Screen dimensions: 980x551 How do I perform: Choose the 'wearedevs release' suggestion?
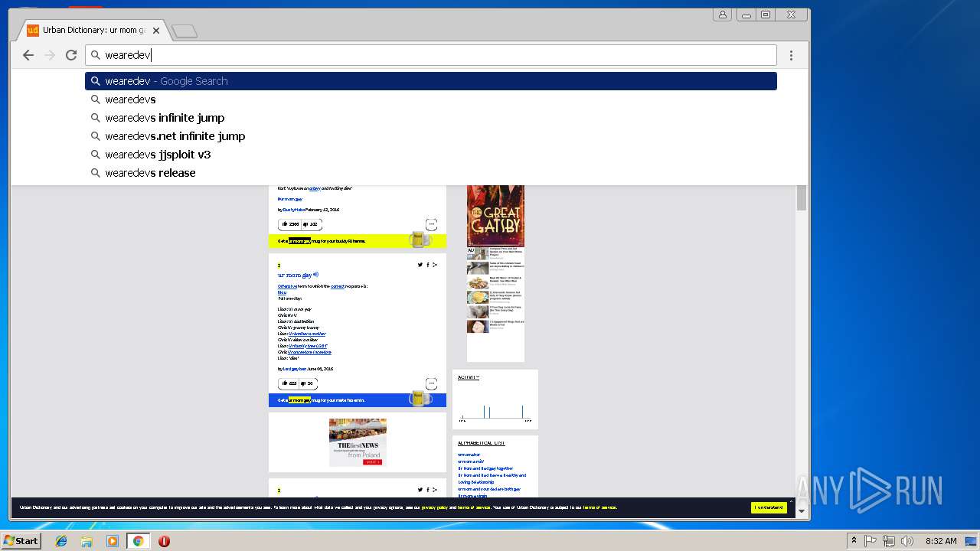pyautogui.click(x=431, y=173)
